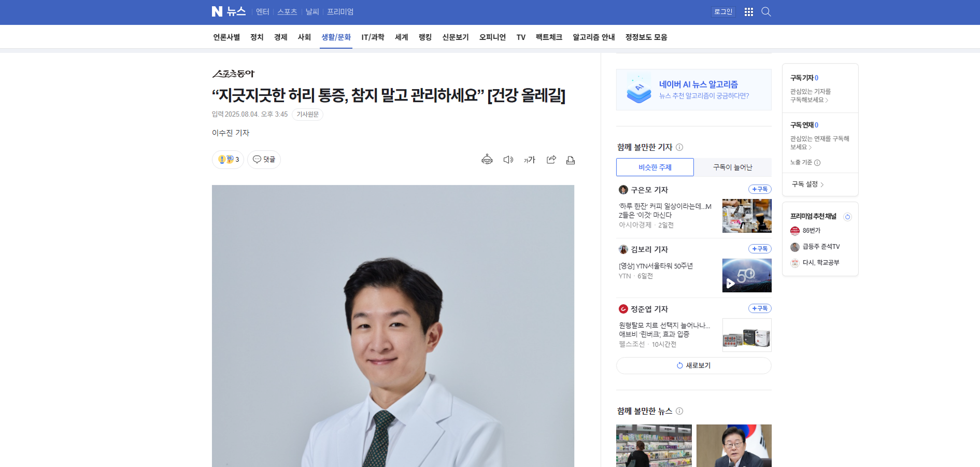The image size is (980, 467).
Task: Open the reaction emoji button showing 3
Action: [x=228, y=160]
